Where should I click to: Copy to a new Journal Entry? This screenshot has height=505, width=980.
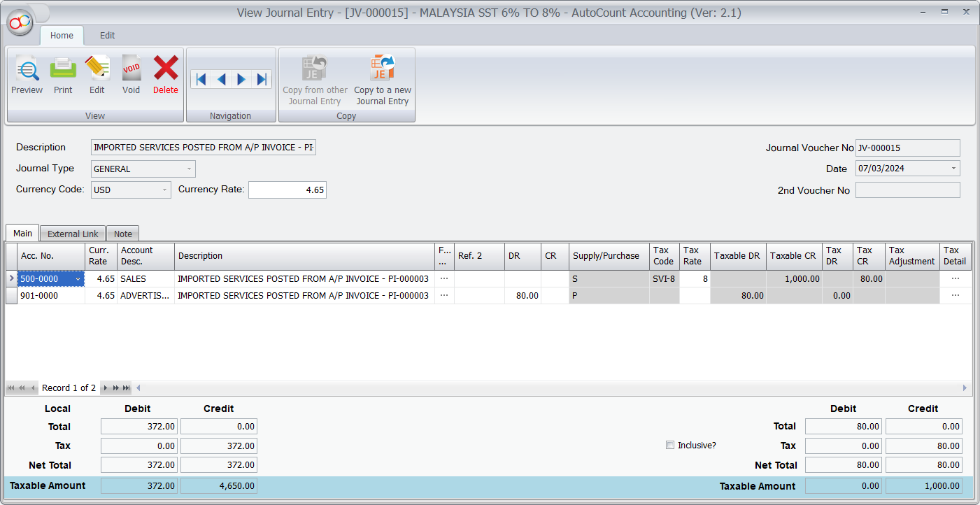click(383, 80)
